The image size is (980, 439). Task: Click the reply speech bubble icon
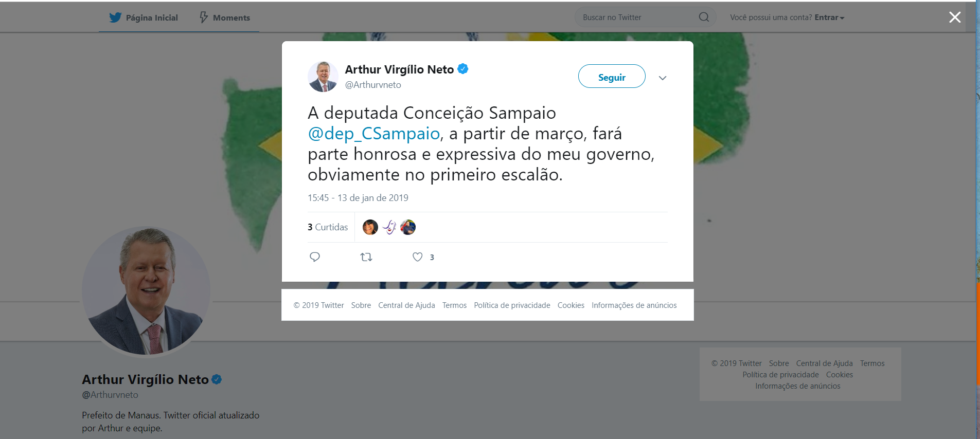(315, 257)
